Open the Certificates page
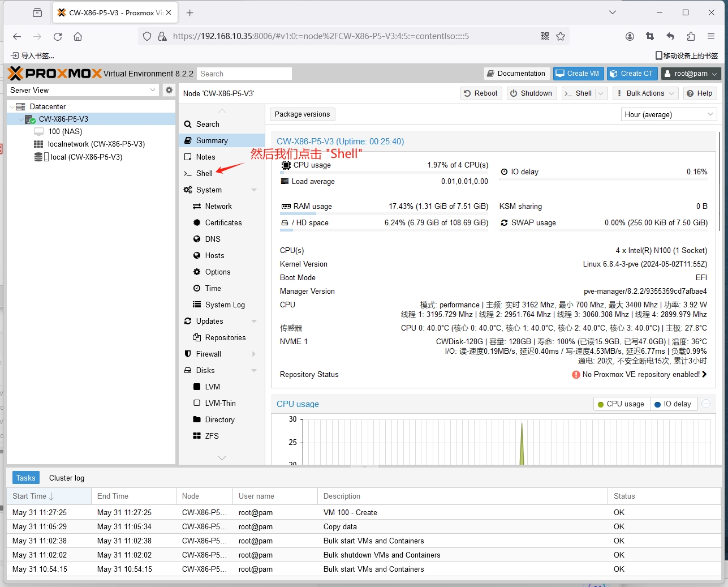Image resolution: width=728 pixels, height=587 pixels. [223, 222]
